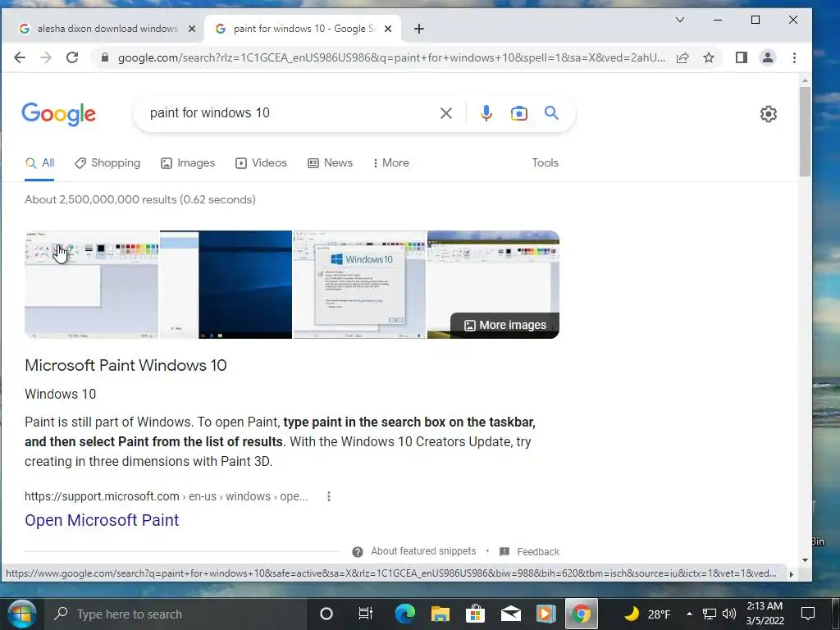Expand the More search categories menu

point(391,163)
